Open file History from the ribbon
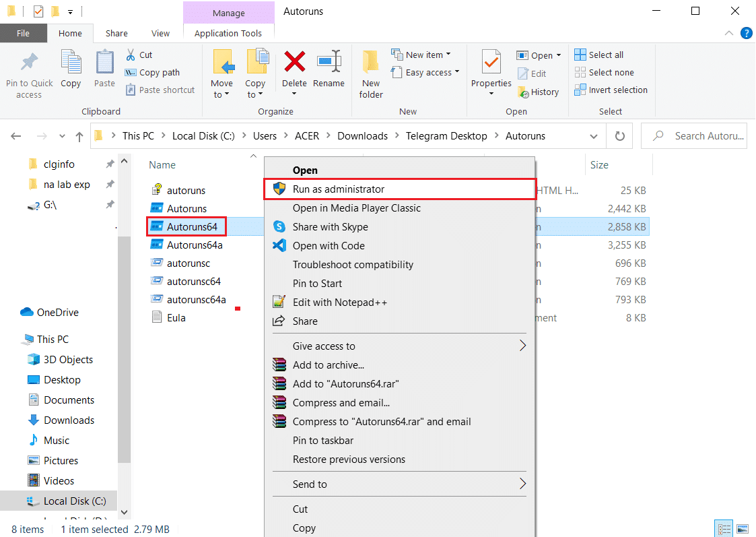The height and width of the screenshot is (537, 756). click(539, 91)
